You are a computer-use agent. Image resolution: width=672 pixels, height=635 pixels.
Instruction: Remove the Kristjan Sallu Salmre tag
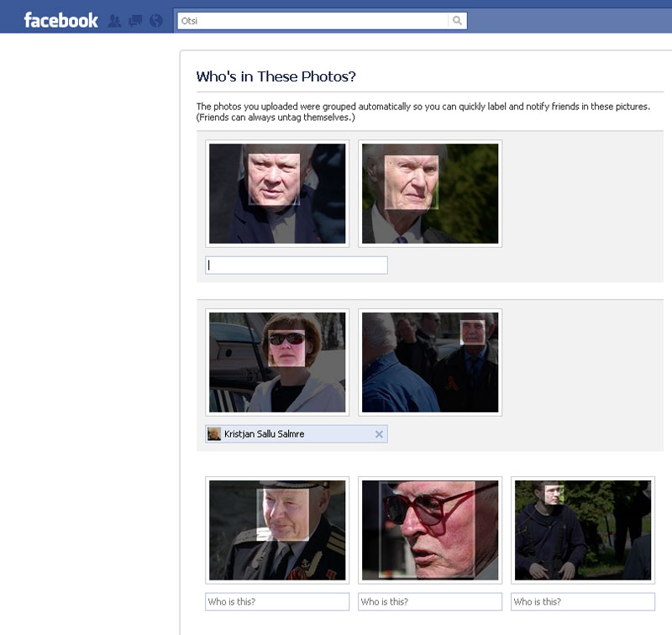pyautogui.click(x=379, y=434)
